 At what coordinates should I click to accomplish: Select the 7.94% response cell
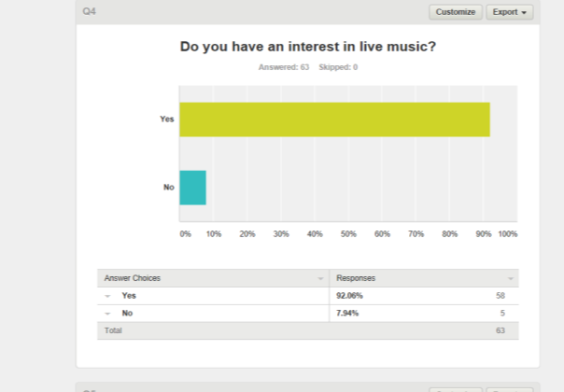coord(347,314)
